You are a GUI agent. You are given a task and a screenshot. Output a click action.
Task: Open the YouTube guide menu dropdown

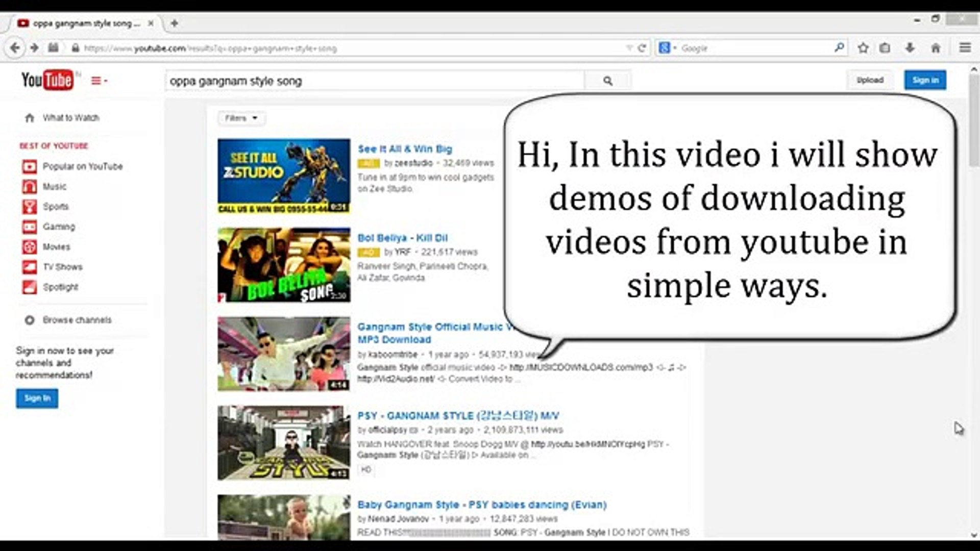click(97, 80)
